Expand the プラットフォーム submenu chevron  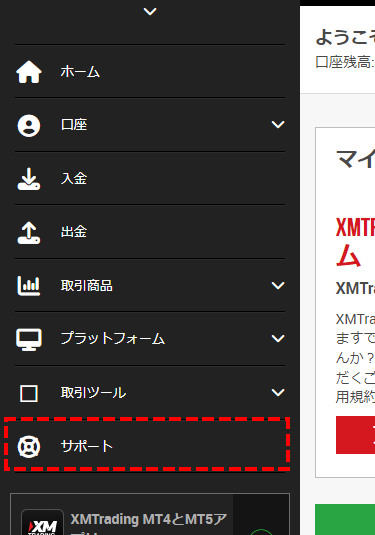click(278, 338)
